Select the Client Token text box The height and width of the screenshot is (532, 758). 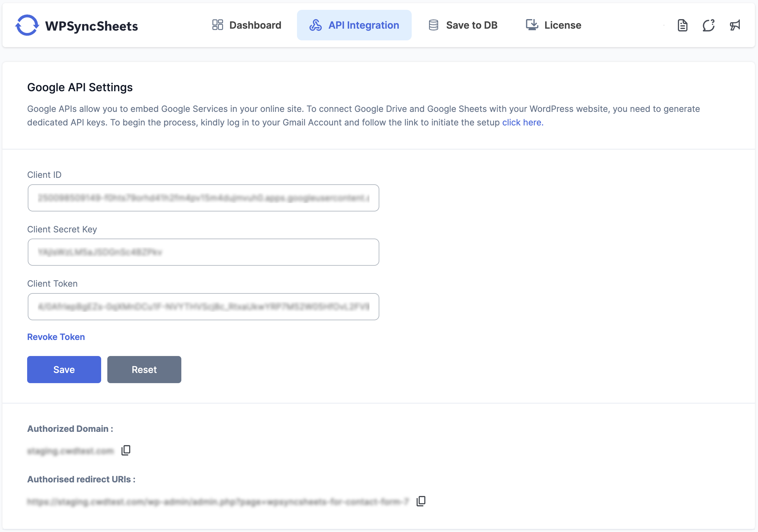(203, 307)
